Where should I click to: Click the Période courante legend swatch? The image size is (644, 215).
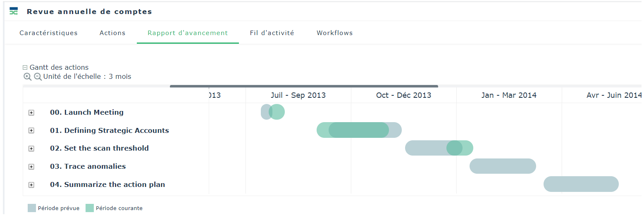90,208
